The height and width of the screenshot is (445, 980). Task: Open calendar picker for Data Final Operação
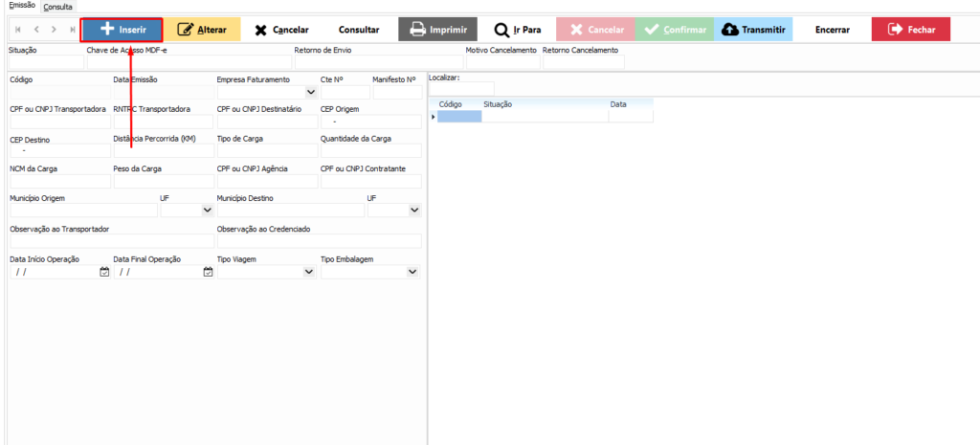[x=208, y=272]
